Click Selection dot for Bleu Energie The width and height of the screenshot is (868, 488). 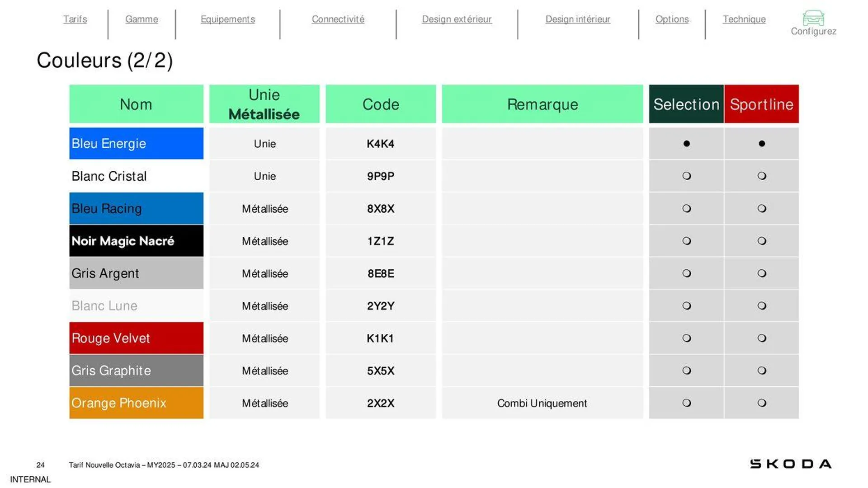(x=686, y=144)
